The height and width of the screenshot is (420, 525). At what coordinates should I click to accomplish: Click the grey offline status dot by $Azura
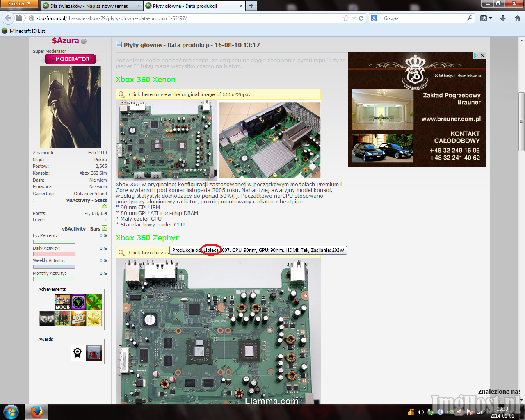click(x=84, y=41)
